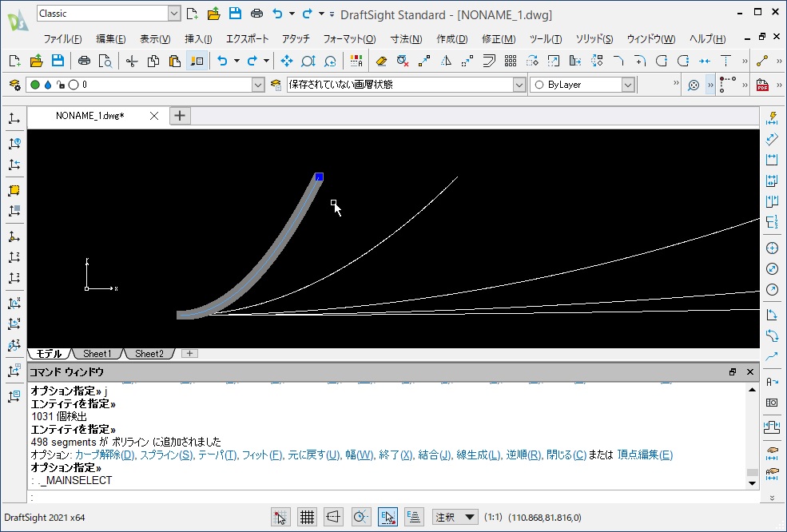Expand the layer selection dropdown showing 0
787x532 pixels.
pos(258,85)
